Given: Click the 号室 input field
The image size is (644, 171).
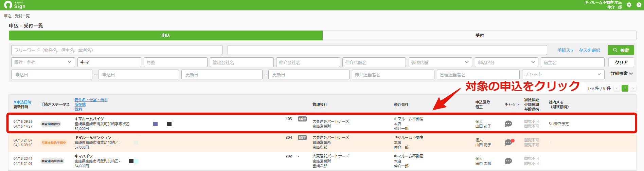Looking at the screenshot, I should pyautogui.click(x=175, y=62).
